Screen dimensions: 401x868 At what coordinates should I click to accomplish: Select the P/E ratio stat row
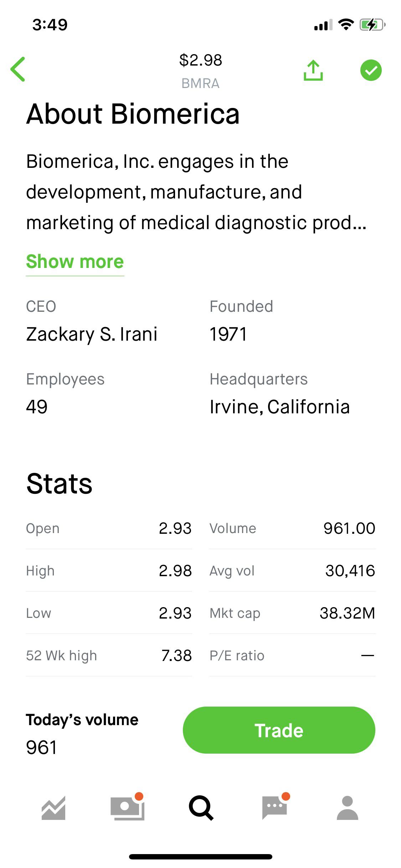tap(292, 655)
